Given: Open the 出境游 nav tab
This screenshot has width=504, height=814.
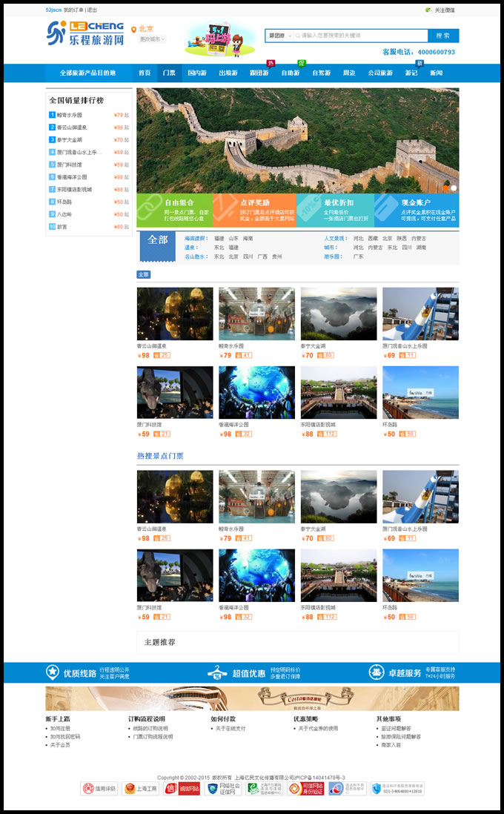Looking at the screenshot, I should [x=228, y=73].
